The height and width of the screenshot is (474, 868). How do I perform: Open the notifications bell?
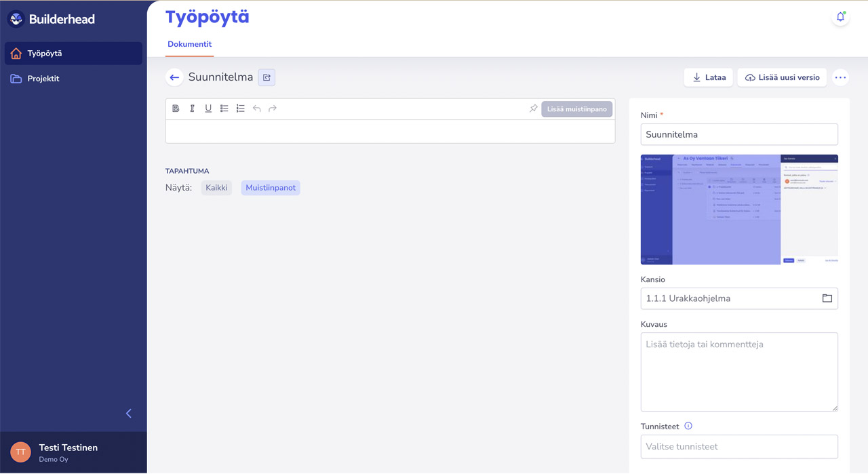[840, 17]
